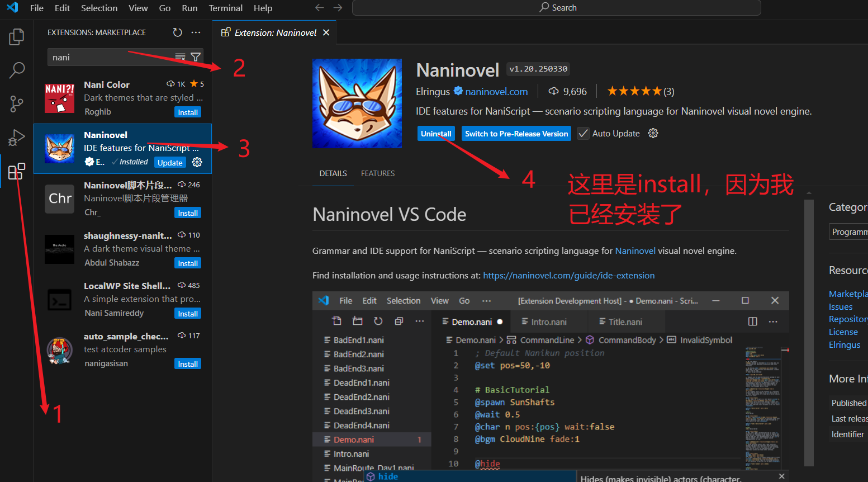Click the 9,696 install count

click(x=568, y=91)
